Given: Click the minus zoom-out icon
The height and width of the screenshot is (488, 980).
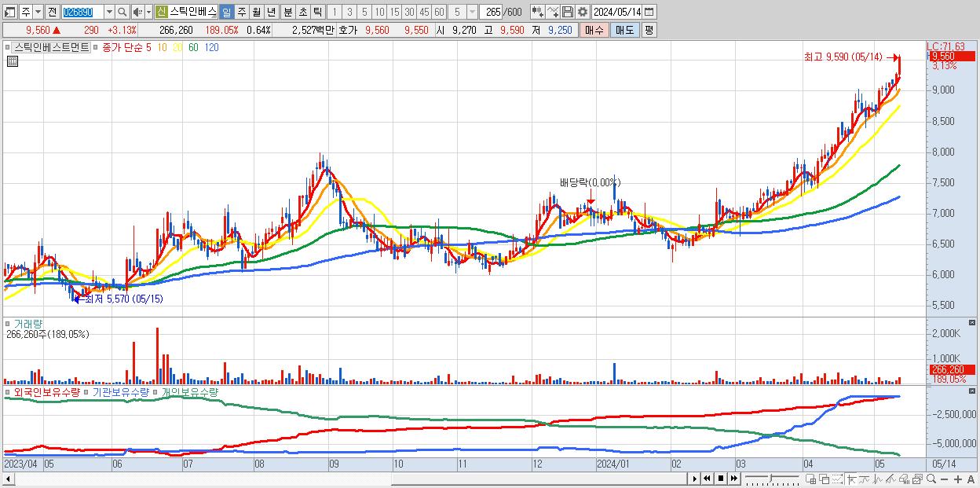Looking at the screenshot, I should (945, 479).
